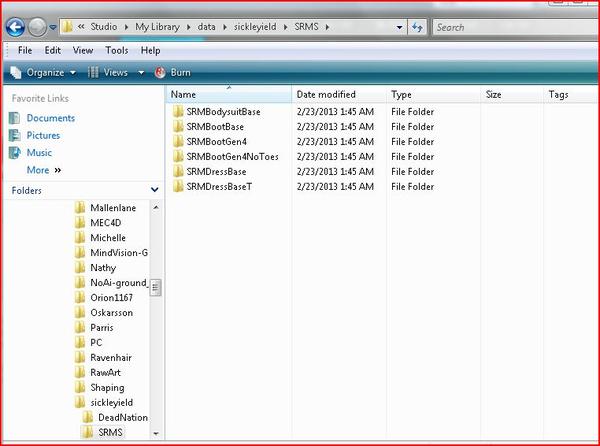This screenshot has height=446, width=600.
Task: Sort files by Name column header
Action: tap(228, 94)
